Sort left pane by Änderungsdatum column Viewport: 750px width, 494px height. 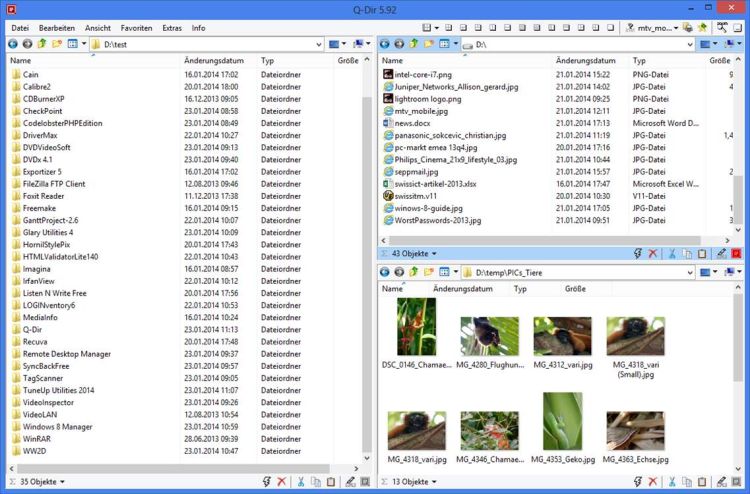click(x=214, y=61)
